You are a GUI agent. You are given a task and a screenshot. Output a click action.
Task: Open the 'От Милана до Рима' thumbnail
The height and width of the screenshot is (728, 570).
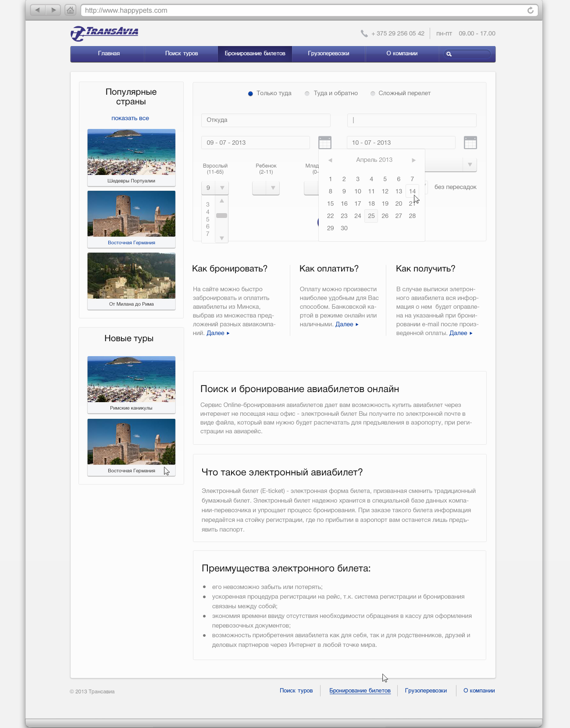pyautogui.click(x=132, y=281)
